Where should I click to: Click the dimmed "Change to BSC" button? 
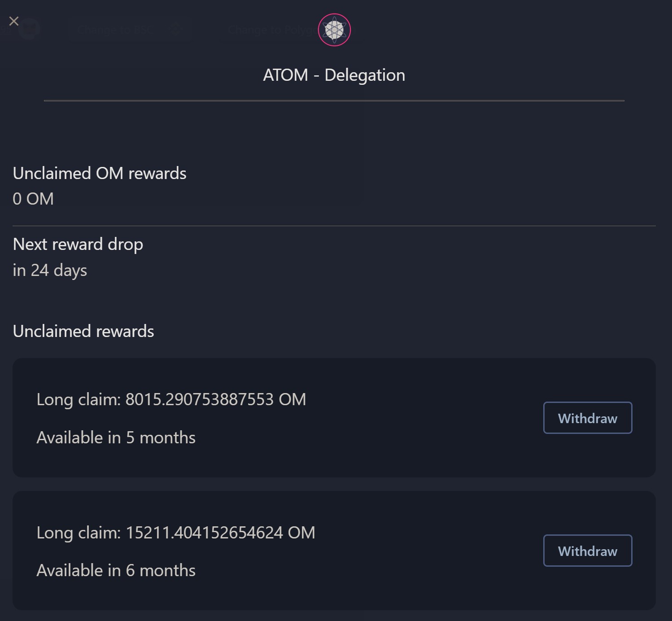pyautogui.click(x=116, y=30)
